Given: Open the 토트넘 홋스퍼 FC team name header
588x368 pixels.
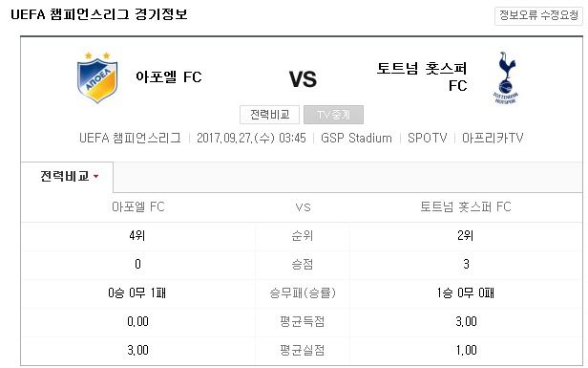Looking at the screenshot, I should click(422, 77).
